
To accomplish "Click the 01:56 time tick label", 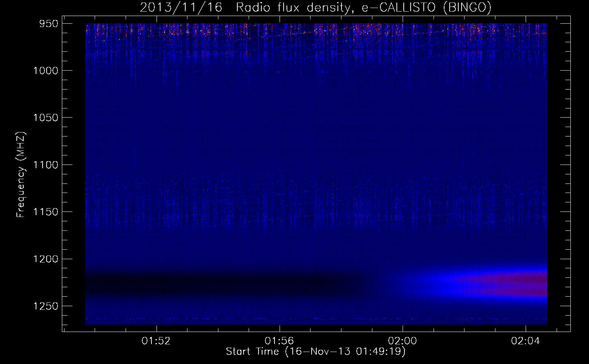I will point(279,341).
